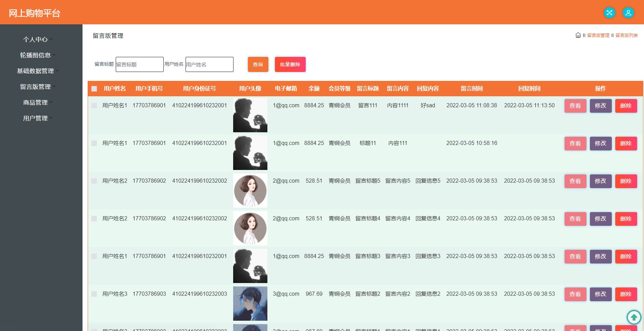Click the 用户姓名 input field
Viewport: 644px width, 331px height.
point(210,64)
